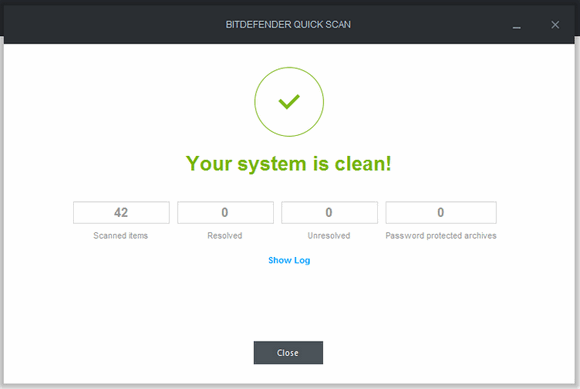Select the Unresolved count box
580x389 pixels.
tap(329, 212)
